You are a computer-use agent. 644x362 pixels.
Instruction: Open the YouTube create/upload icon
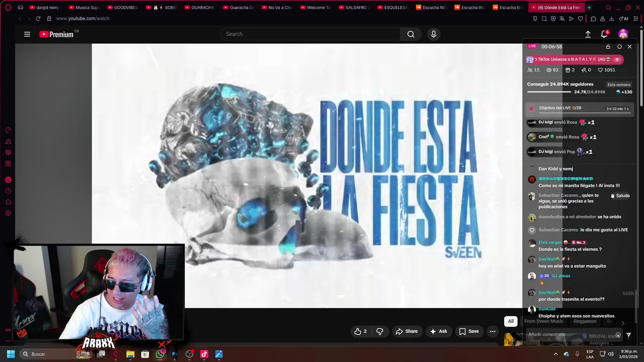click(588, 34)
